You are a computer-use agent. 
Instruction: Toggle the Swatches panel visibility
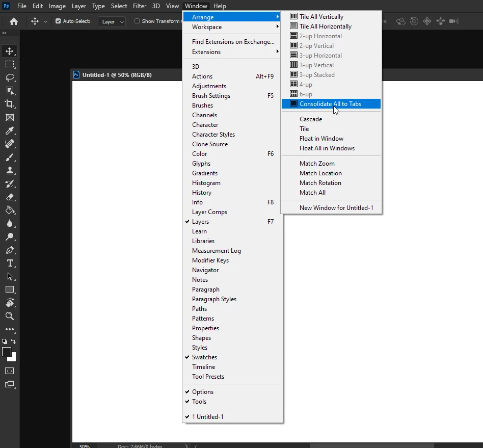[x=232, y=357]
